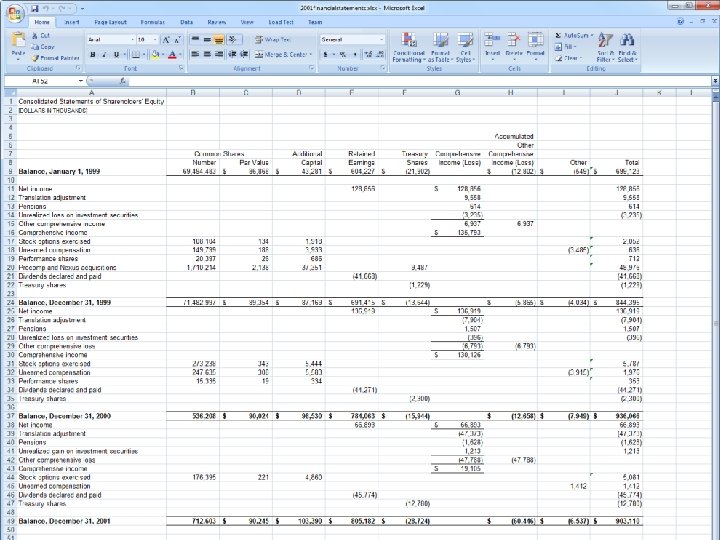Open Find & Select menu
720x540 pixels.
[x=627, y=47]
